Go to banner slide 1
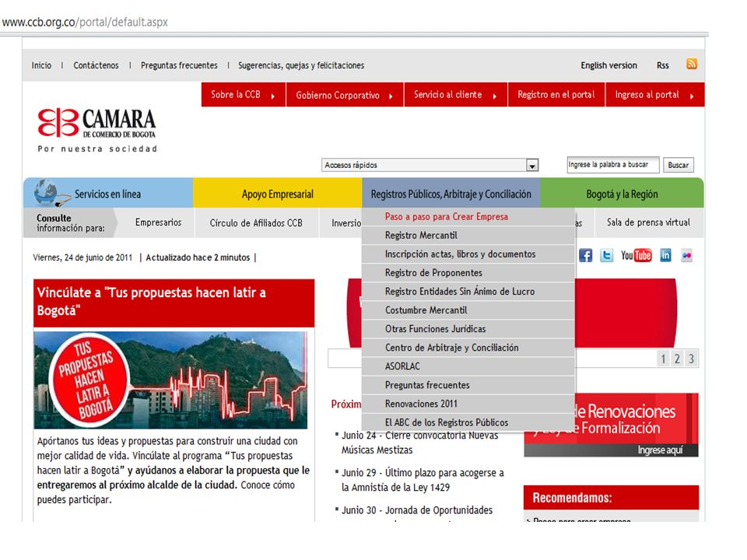 (x=663, y=359)
